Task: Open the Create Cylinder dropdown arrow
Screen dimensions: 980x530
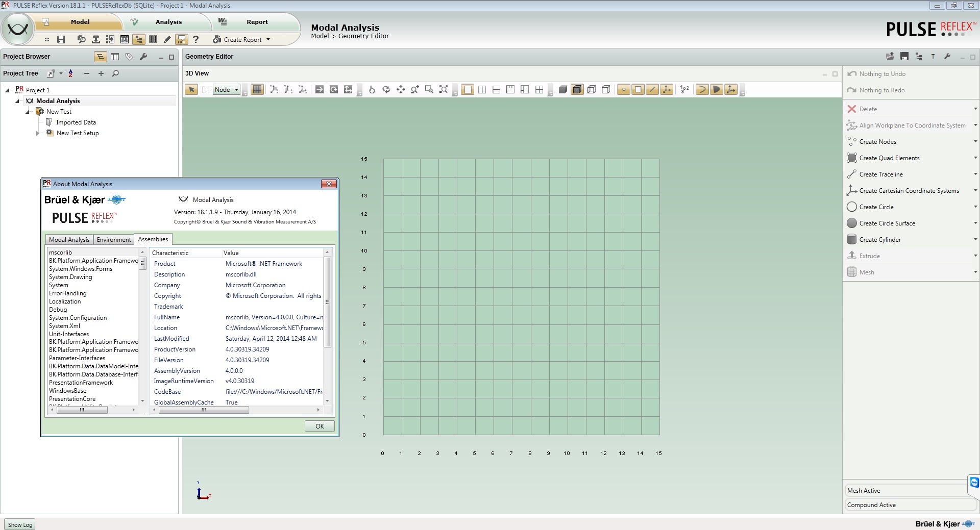Action: [975, 239]
